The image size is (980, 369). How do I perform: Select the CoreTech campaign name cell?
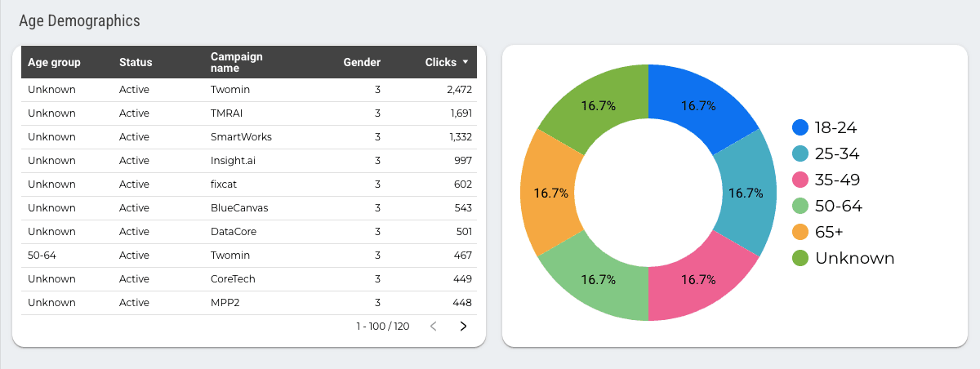(233, 278)
